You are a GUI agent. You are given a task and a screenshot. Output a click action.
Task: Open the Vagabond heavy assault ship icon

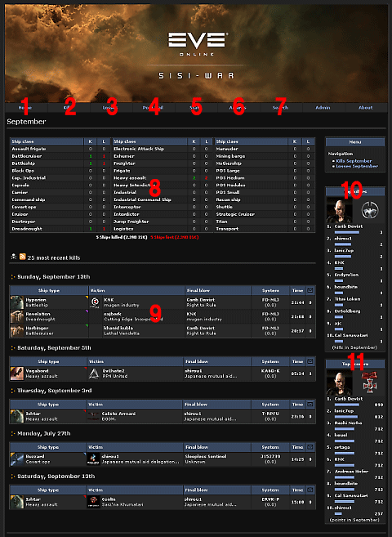tap(17, 374)
